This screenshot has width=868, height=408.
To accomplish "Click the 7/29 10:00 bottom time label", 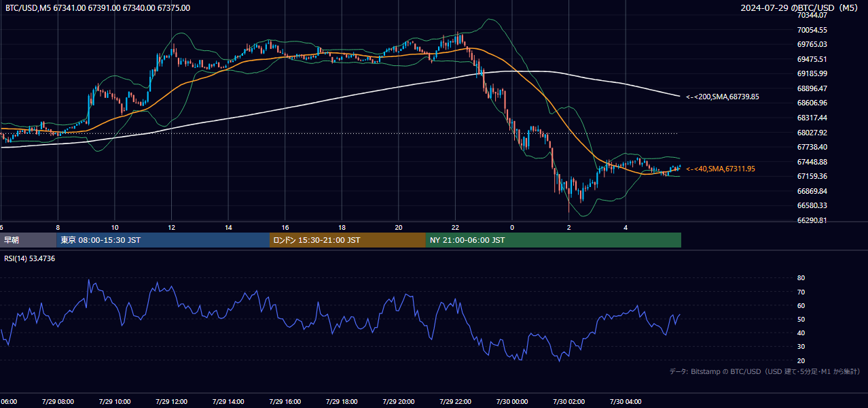I will tap(114, 401).
